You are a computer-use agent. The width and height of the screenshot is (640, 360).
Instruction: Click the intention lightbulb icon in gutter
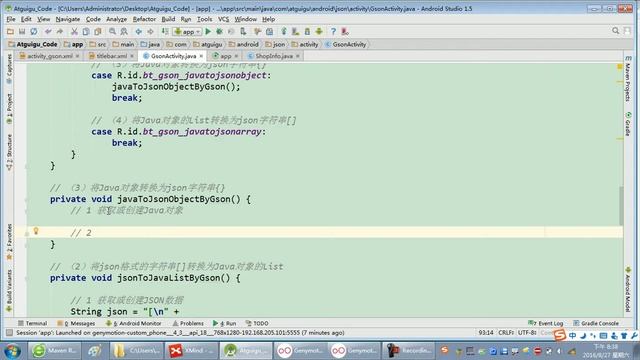[36, 231]
